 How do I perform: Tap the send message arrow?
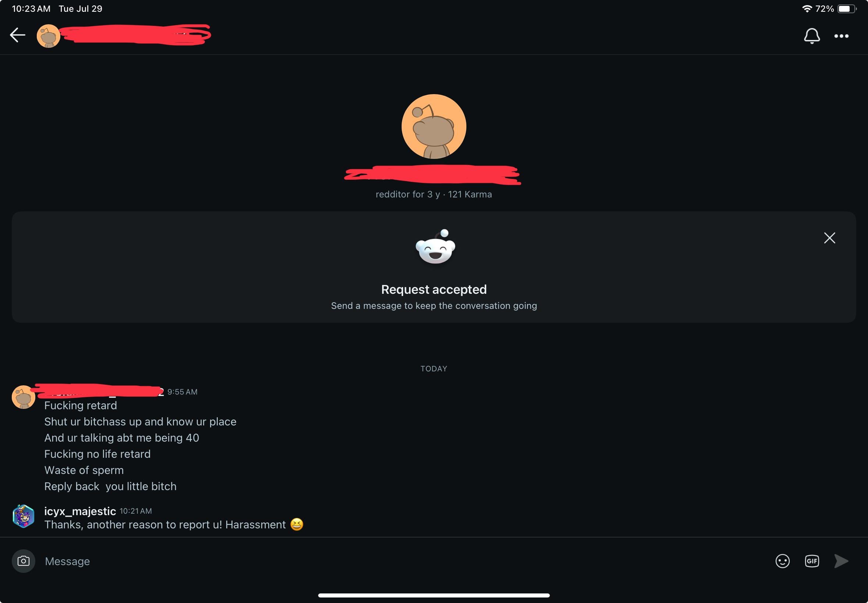841,561
